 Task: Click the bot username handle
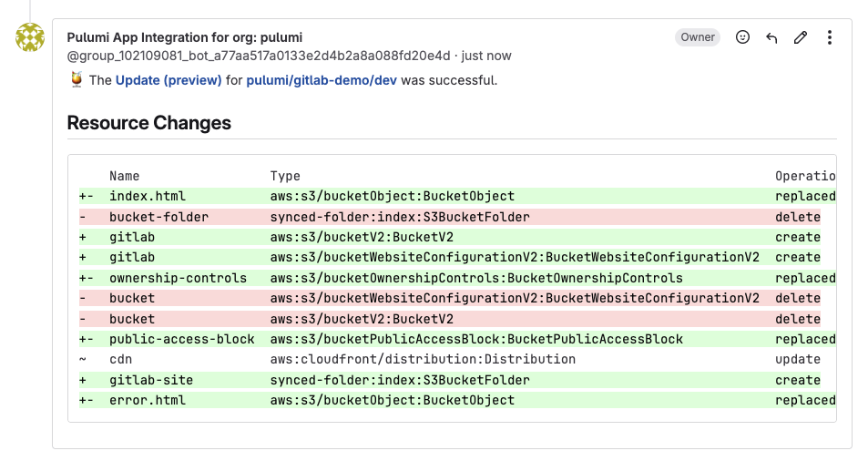coord(259,56)
